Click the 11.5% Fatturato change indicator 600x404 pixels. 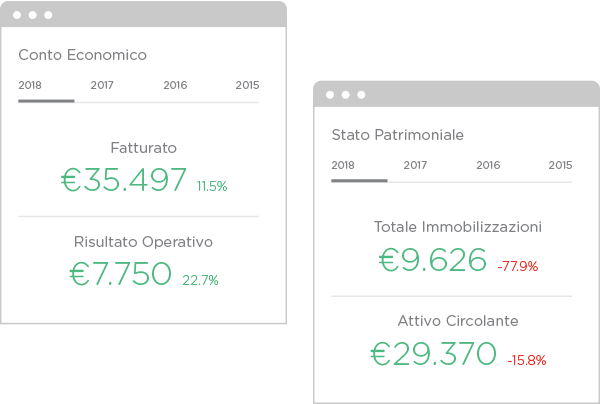pos(212,186)
